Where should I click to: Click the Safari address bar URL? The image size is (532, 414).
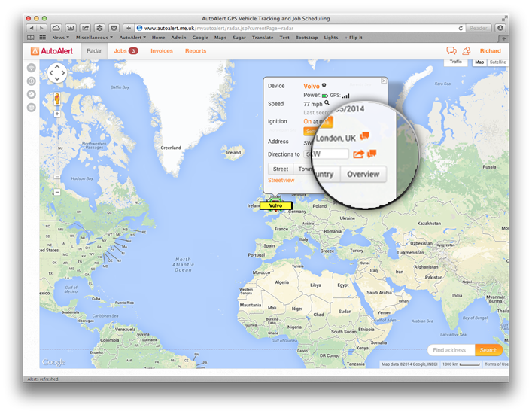click(x=219, y=28)
